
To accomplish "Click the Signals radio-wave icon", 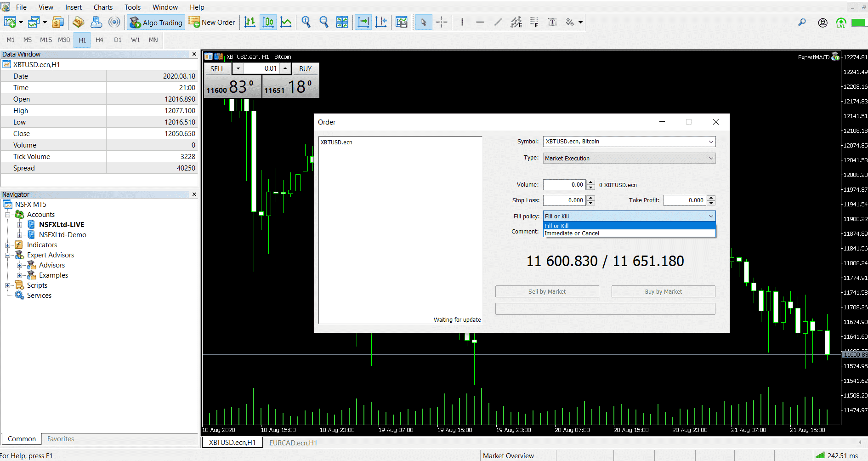I will [x=114, y=22].
